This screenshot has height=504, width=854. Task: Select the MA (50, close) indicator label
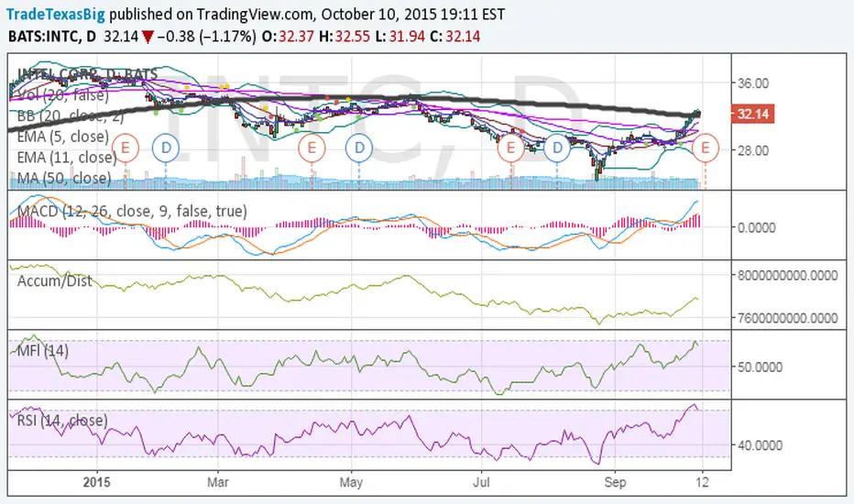click(64, 178)
